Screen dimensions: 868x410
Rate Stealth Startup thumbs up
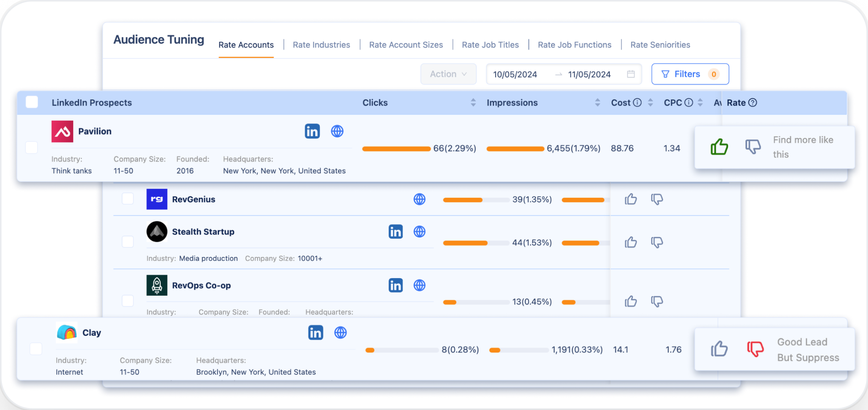pos(631,242)
